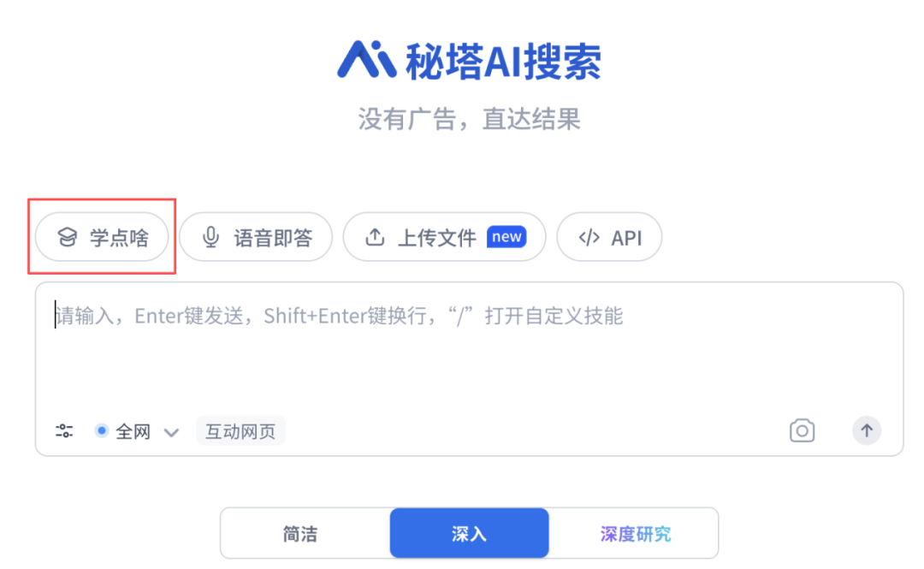
Task: Select the blue 全网 radio dot
Action: click(x=101, y=431)
